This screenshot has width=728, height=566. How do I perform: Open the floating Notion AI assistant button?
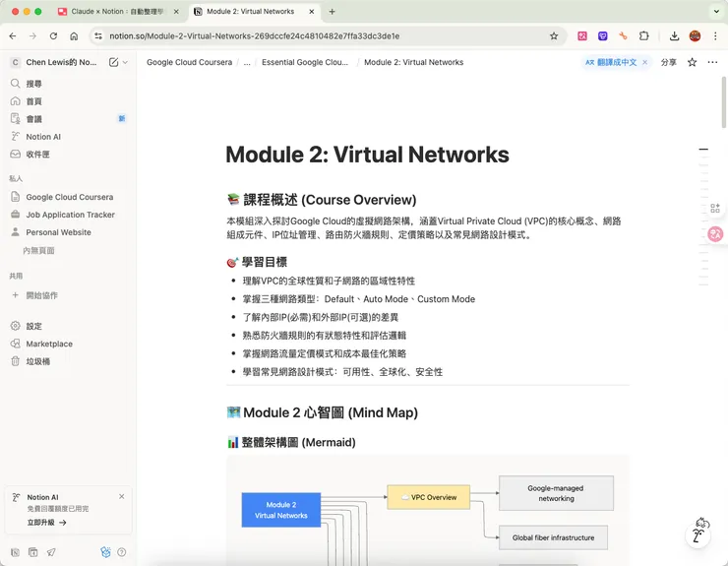tap(698, 534)
